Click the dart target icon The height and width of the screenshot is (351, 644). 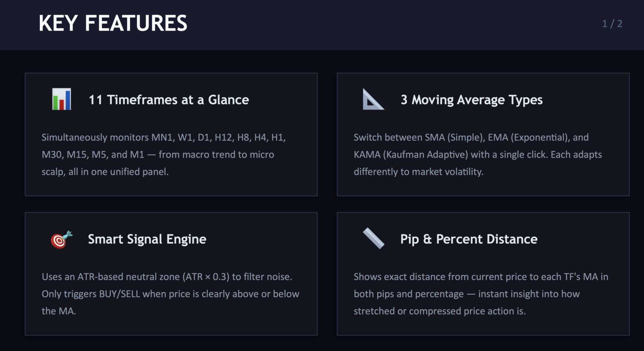[x=61, y=239]
